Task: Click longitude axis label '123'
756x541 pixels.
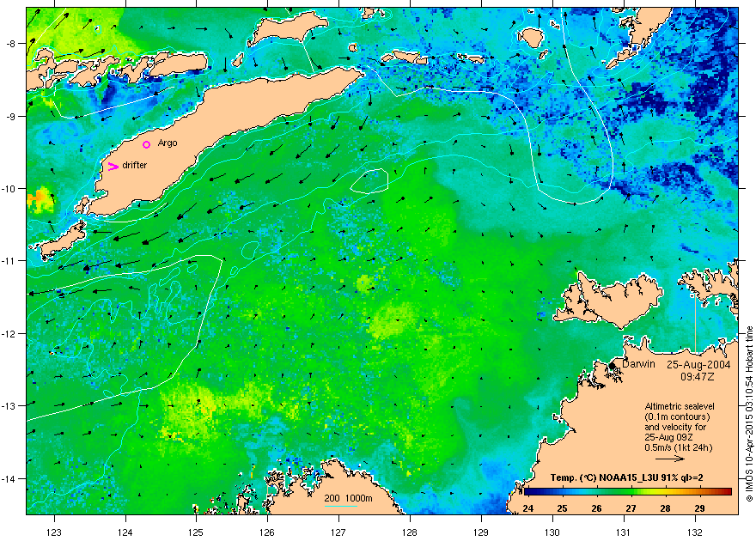Action: pos(54,532)
